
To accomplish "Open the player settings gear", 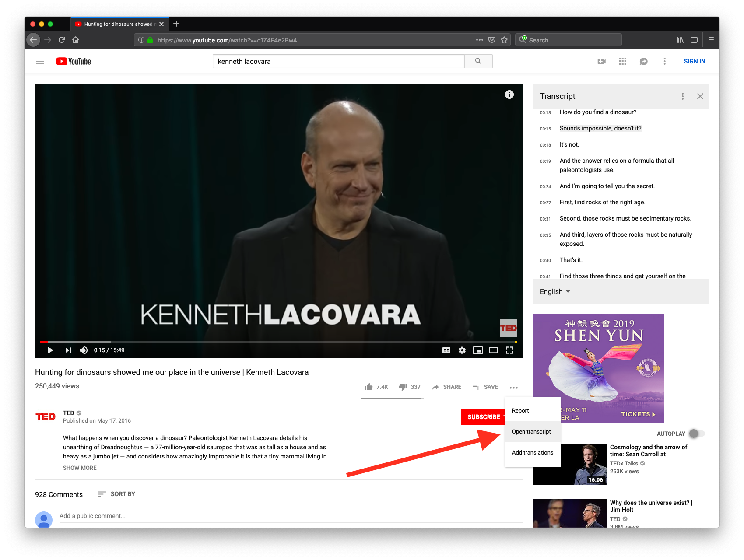I will point(462,350).
